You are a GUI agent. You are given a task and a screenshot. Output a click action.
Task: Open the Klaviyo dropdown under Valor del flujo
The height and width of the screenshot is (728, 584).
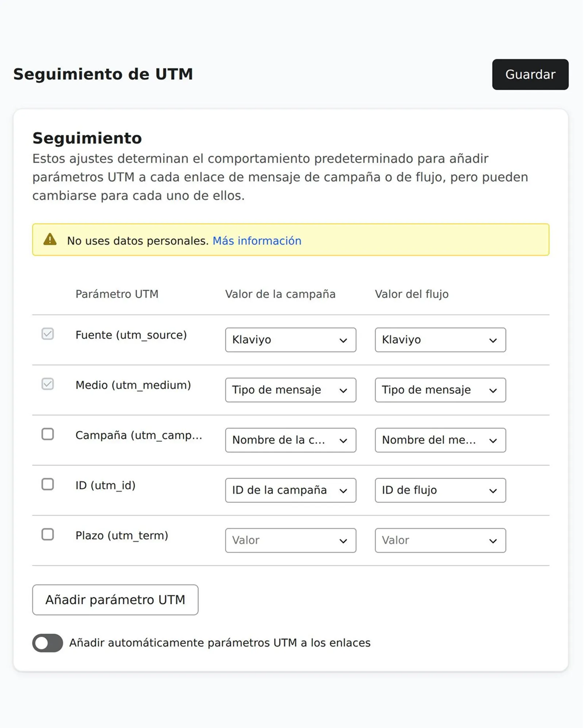pos(440,340)
